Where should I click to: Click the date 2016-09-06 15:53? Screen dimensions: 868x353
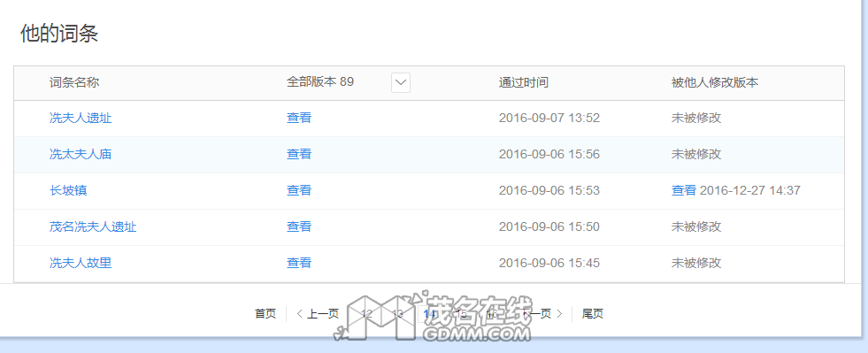pyautogui.click(x=549, y=190)
